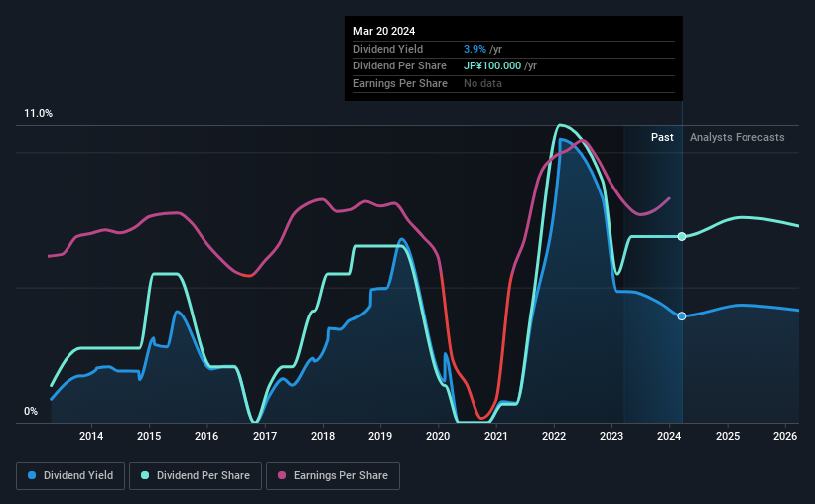
Task: Click the 2024 x-axis label
Action: pos(669,436)
